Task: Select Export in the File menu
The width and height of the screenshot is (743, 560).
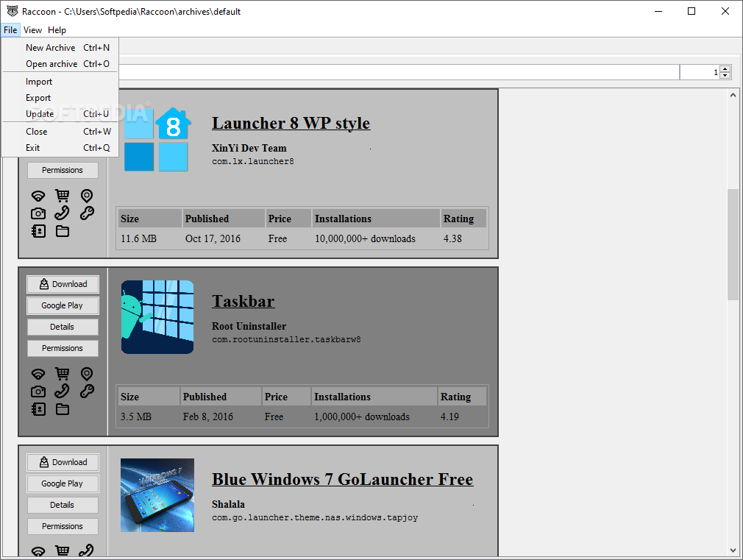Action: [x=60, y=98]
